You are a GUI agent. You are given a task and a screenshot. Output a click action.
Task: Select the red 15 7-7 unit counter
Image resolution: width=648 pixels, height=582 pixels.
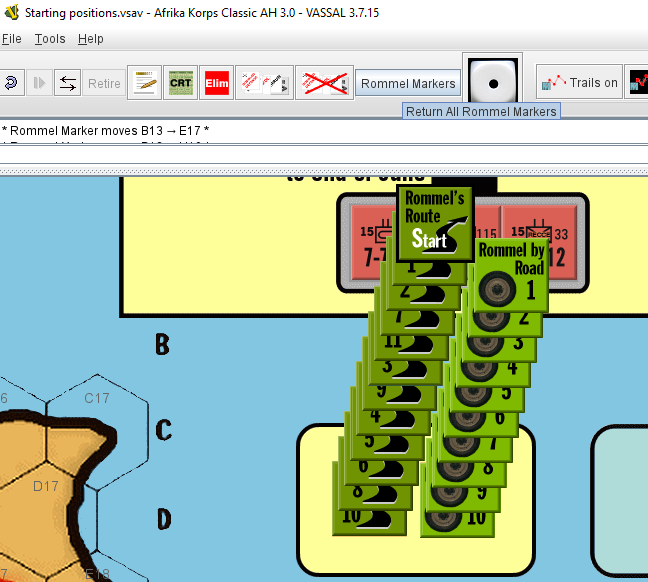click(373, 244)
